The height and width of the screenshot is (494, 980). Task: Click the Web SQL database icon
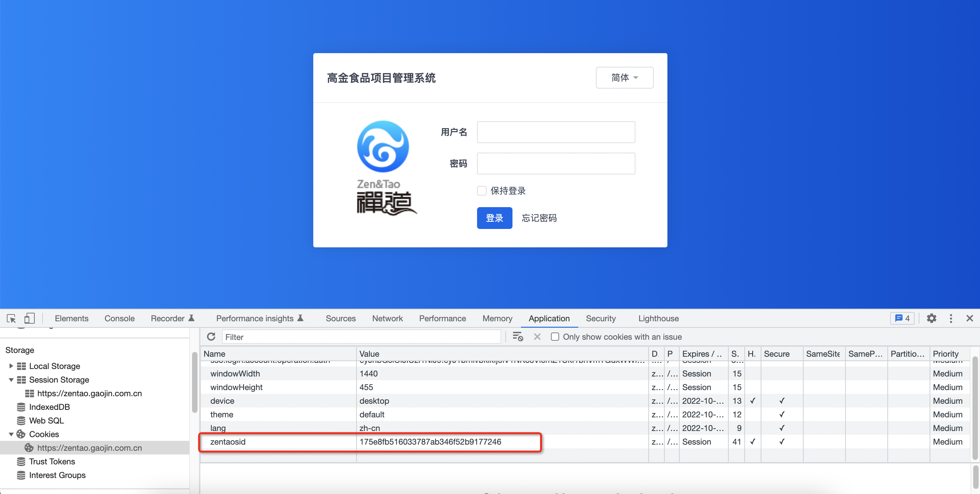coord(21,420)
